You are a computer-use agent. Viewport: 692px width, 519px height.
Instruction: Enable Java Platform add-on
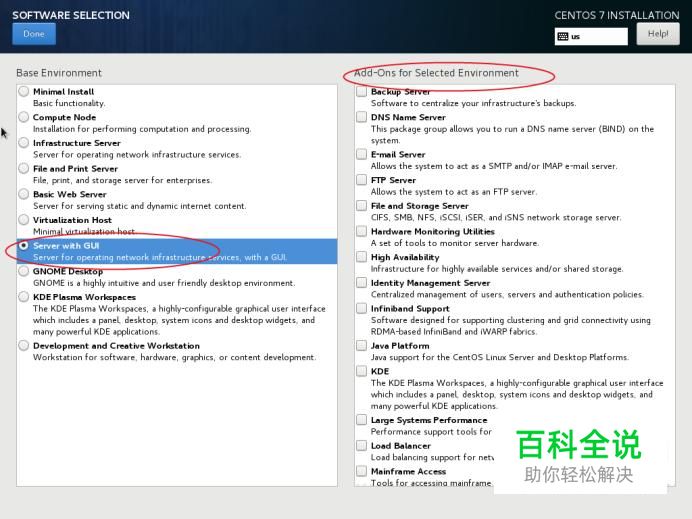click(361, 345)
